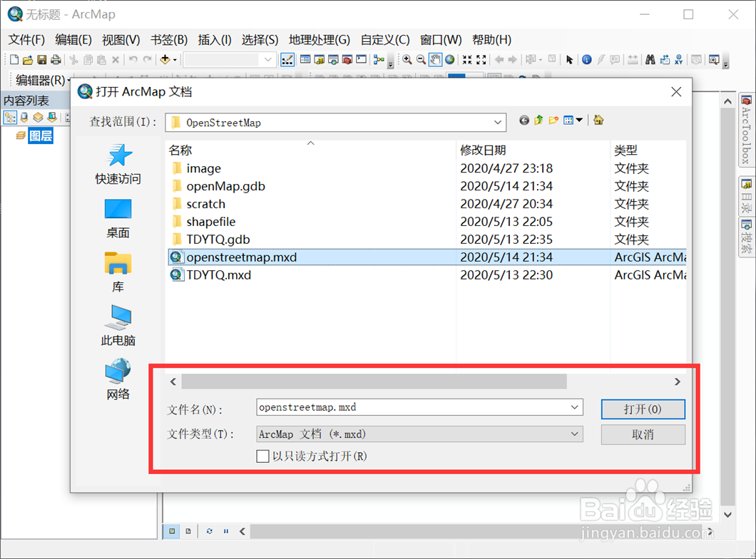Toggle List By Source cylinder icon

pyautogui.click(x=24, y=117)
